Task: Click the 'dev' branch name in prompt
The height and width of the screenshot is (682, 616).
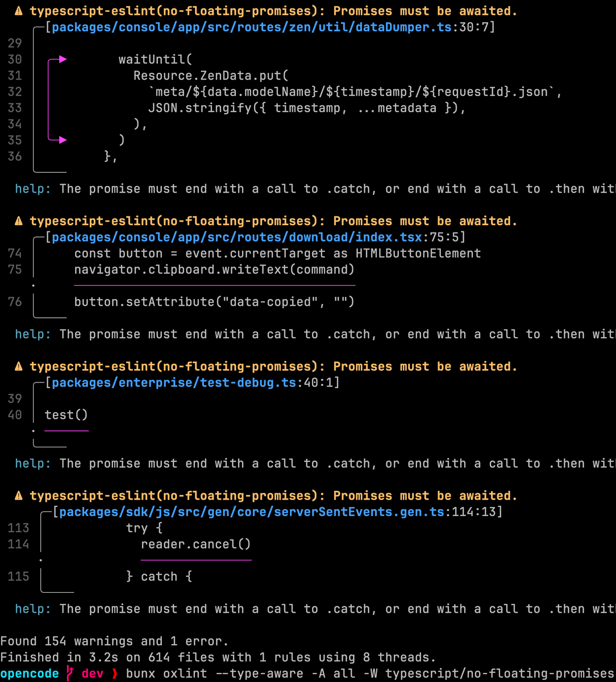Action: tap(93, 674)
